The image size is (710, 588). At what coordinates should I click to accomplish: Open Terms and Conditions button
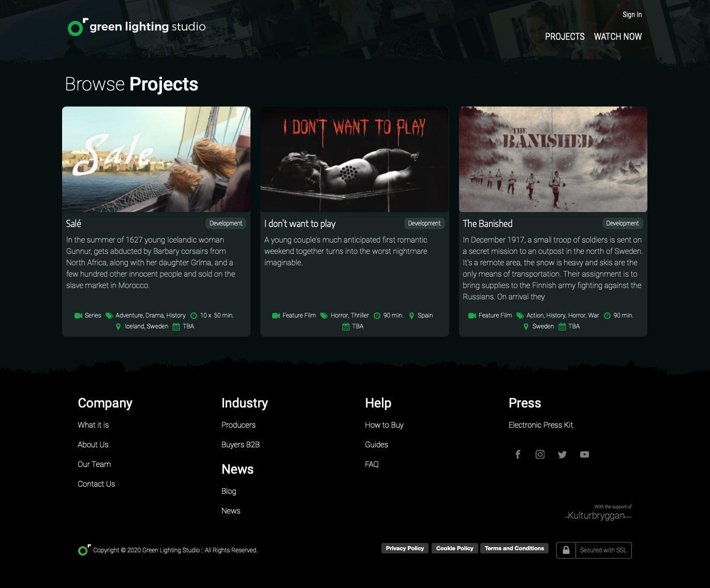[x=514, y=548]
